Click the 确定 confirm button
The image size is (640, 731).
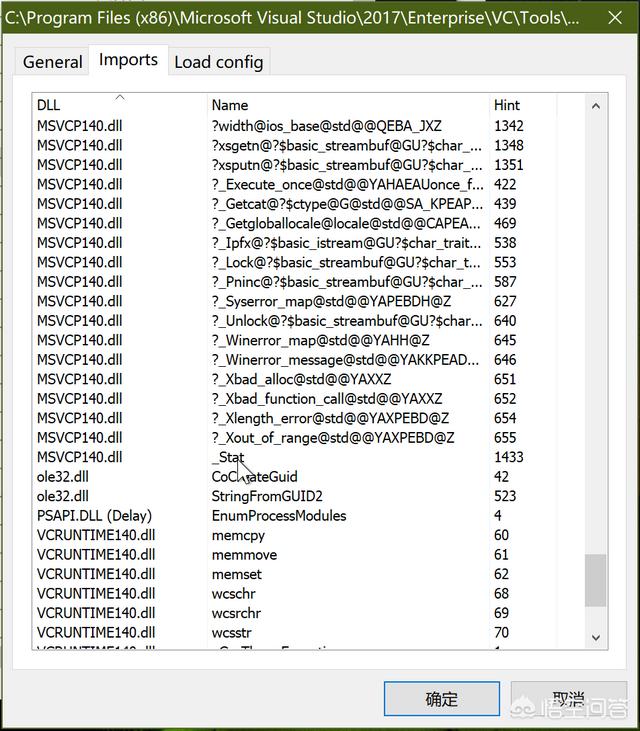click(x=441, y=698)
